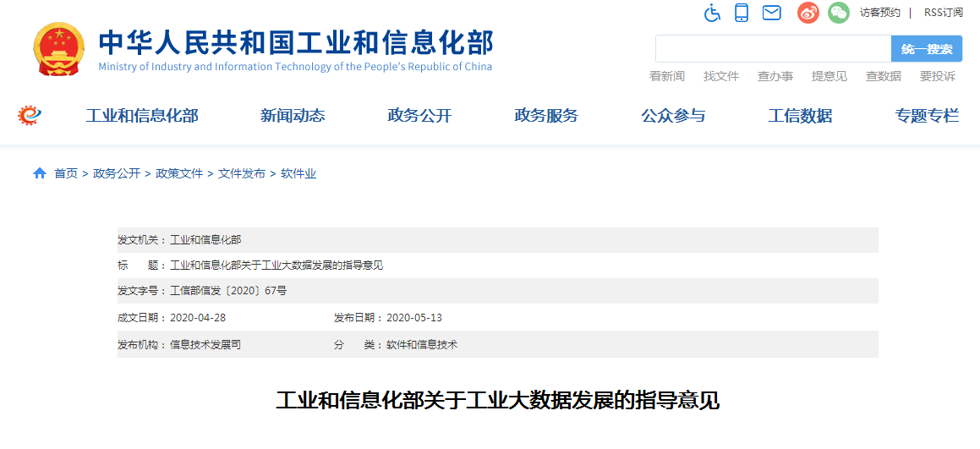The height and width of the screenshot is (449, 980).
Task: Open the 专题专栏 navigation menu
Action: (927, 116)
